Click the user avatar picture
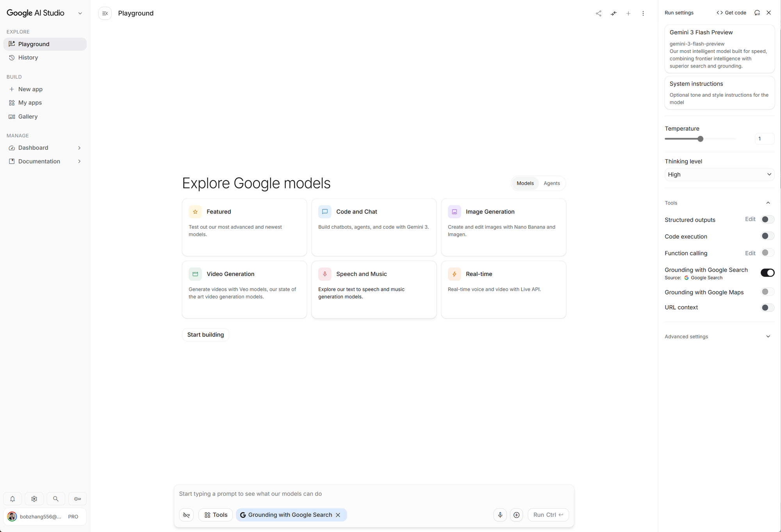The height and width of the screenshot is (532, 781). [x=12, y=516]
